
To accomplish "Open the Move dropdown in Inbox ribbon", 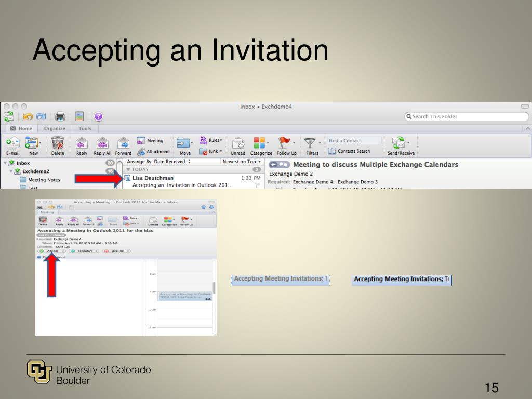I will (x=192, y=143).
